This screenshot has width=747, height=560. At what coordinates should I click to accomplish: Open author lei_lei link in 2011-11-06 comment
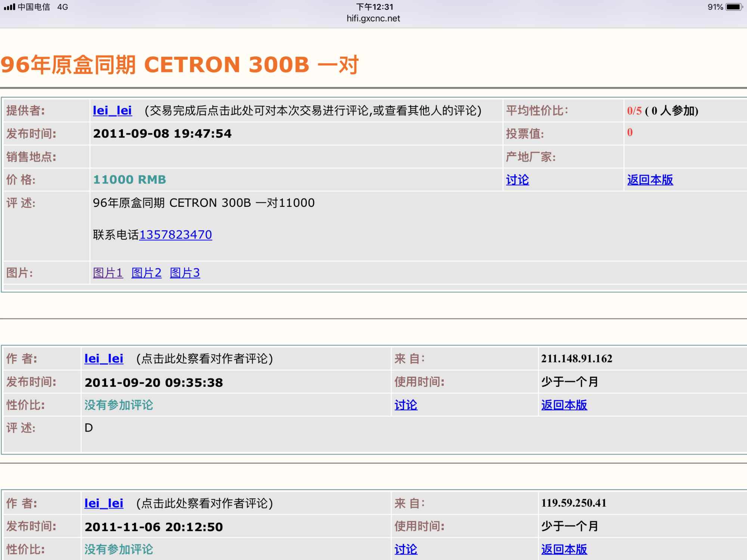[x=104, y=503]
